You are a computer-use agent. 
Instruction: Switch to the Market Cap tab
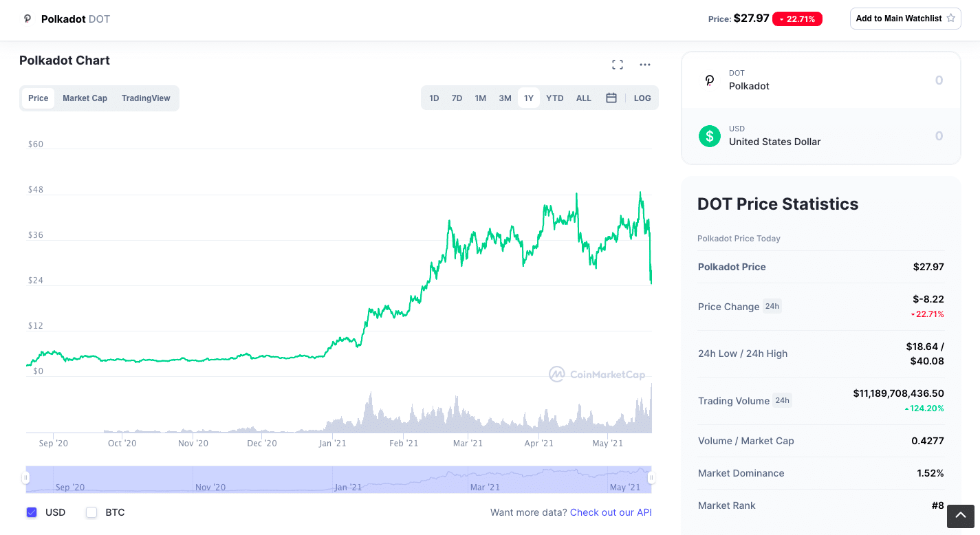pos(85,98)
